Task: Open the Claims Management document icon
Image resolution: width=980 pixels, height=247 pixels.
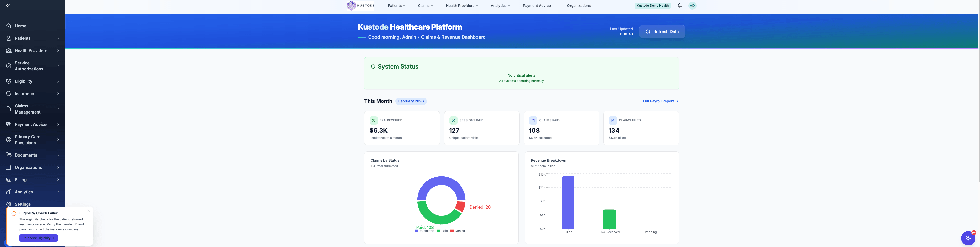Action: (9, 109)
